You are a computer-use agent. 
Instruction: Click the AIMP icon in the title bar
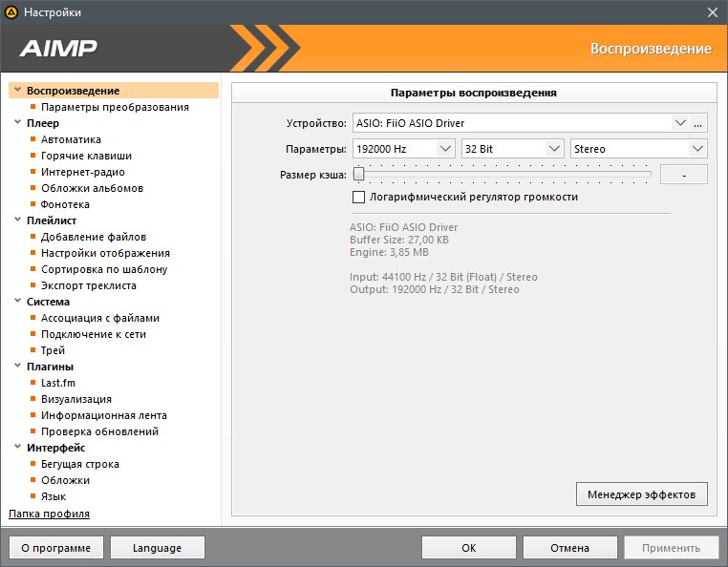(x=11, y=12)
